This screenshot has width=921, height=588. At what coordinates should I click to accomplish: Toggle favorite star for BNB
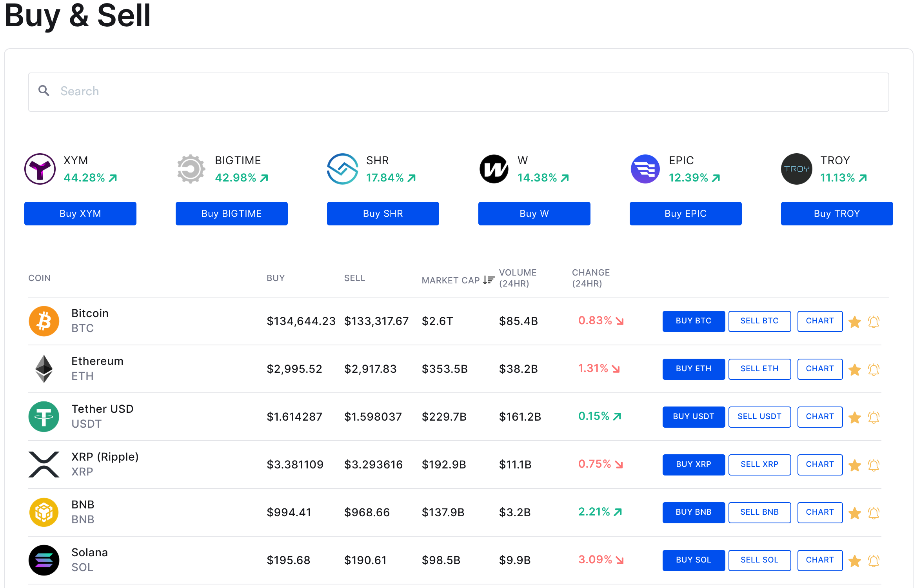coord(855,513)
